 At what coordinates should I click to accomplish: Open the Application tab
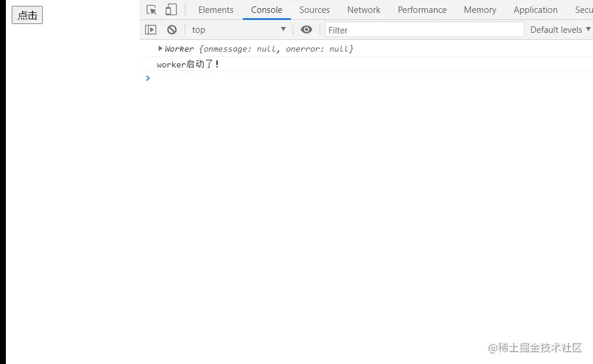pyautogui.click(x=536, y=10)
